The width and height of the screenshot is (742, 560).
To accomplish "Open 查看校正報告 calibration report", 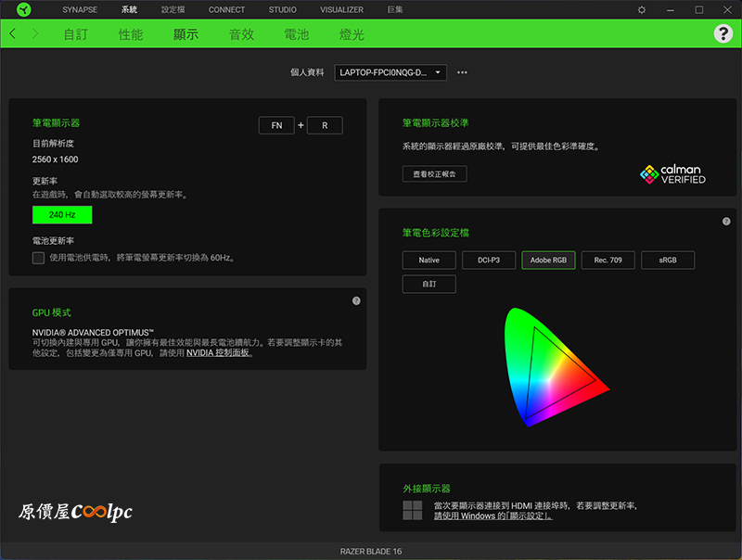I will coord(434,174).
